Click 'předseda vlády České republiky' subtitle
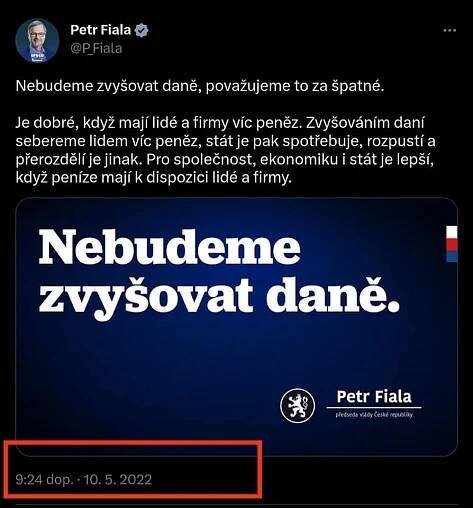The height and width of the screenshot is (508, 473). 374,415
